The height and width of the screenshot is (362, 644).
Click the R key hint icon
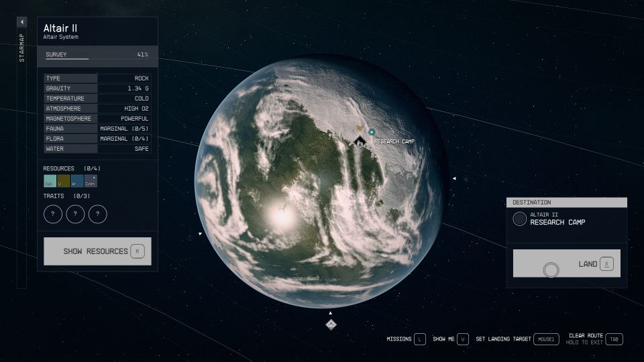coord(138,251)
